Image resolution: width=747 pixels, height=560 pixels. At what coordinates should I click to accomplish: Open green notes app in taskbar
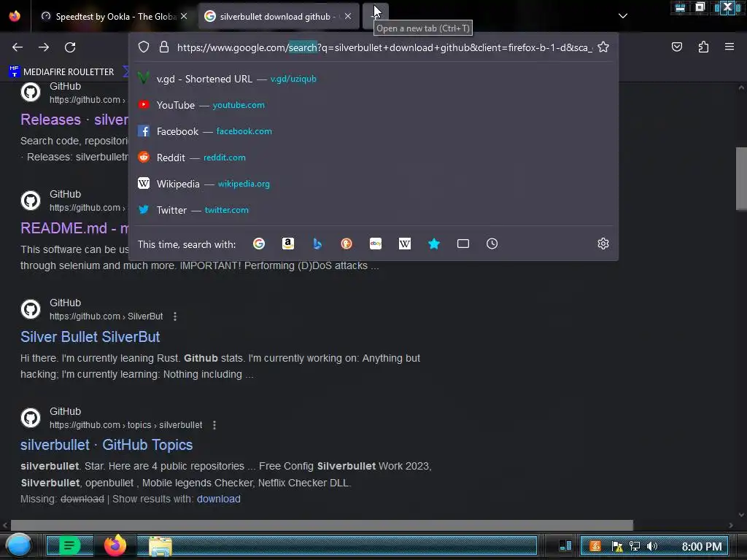pos(69,545)
